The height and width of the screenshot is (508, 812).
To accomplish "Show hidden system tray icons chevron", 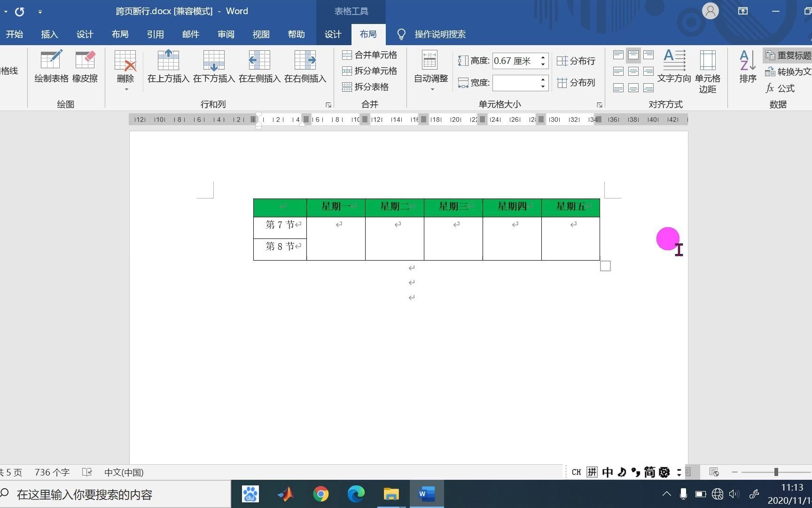I will [666, 494].
